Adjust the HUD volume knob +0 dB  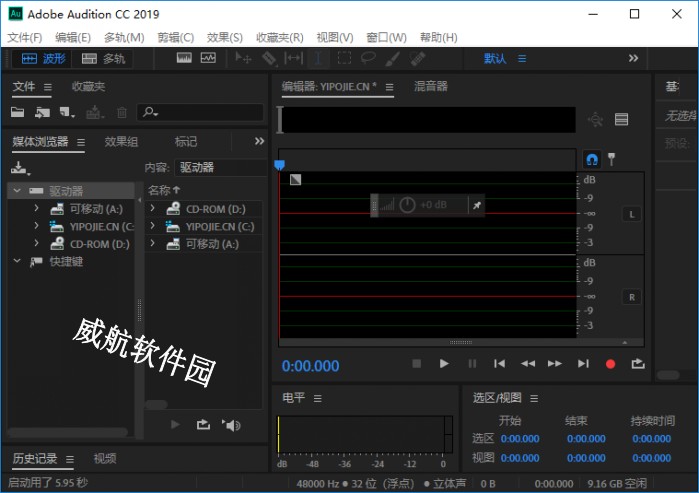point(407,205)
